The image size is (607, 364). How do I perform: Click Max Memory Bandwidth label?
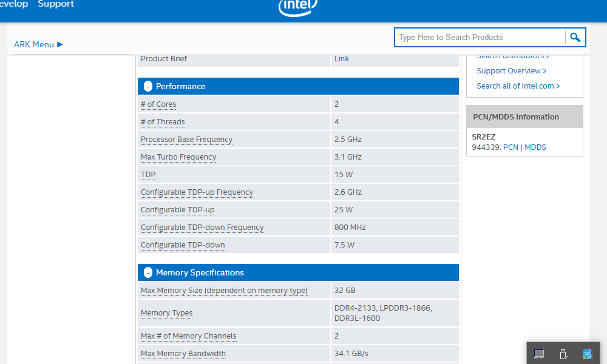click(x=183, y=354)
